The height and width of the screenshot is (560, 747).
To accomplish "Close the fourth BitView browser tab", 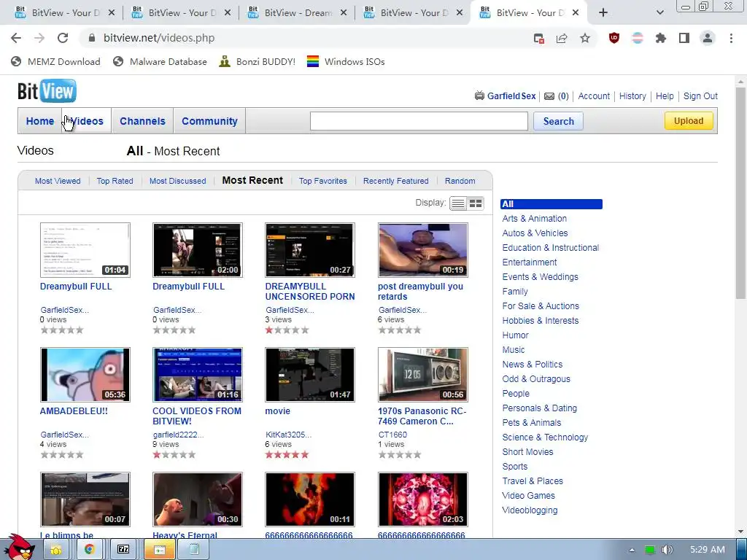I will tap(460, 13).
